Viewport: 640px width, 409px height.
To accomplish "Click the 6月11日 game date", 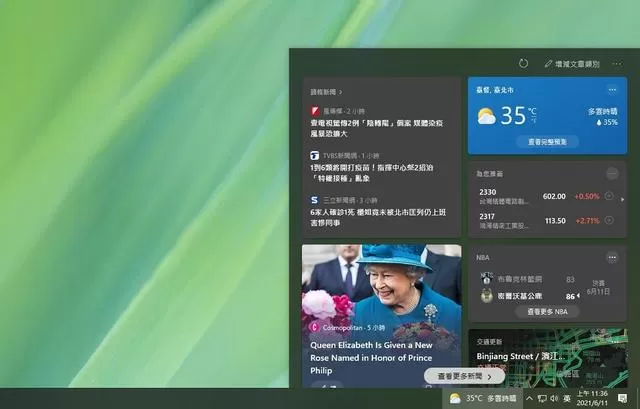I will tap(598, 291).
